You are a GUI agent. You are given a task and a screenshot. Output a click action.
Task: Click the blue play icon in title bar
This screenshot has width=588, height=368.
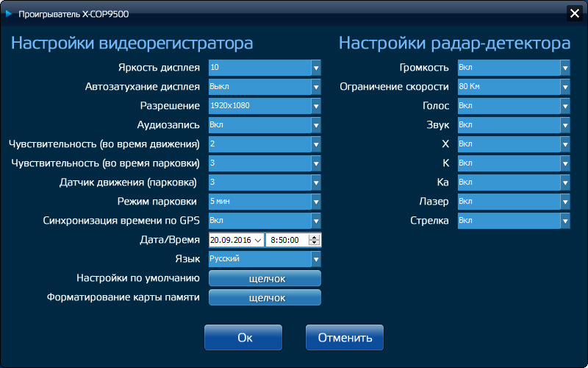9,14
